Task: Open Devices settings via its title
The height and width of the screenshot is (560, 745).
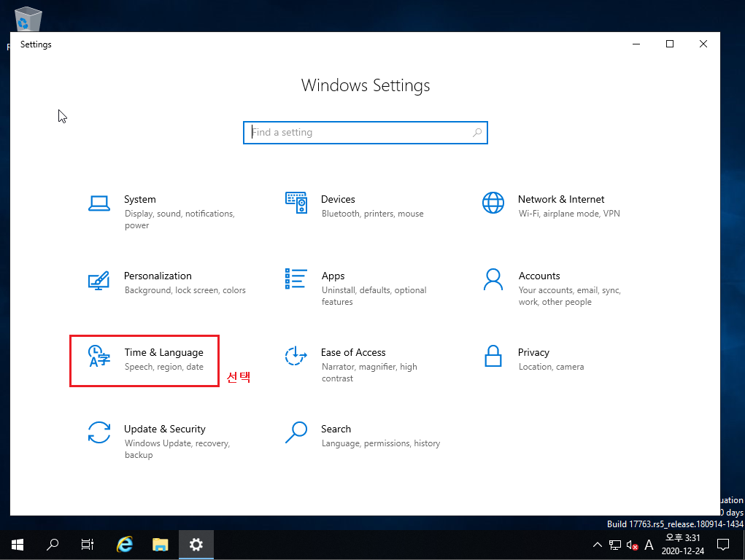Action: click(x=338, y=200)
